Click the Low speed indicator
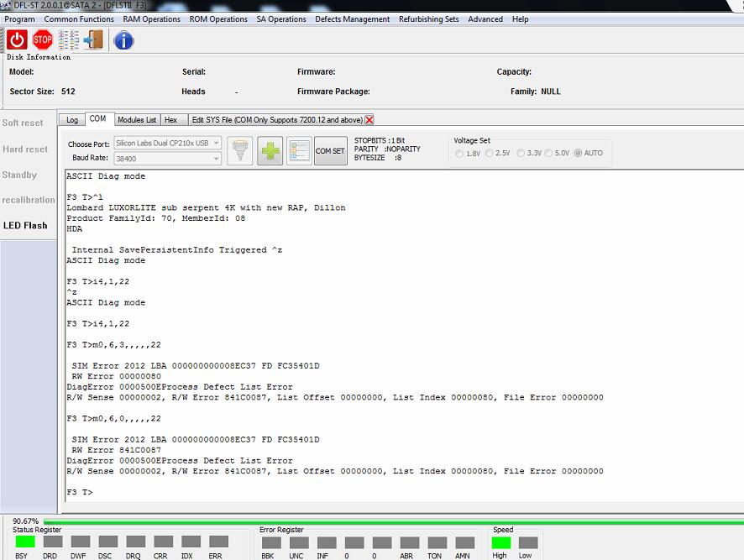This screenshot has height=560, width=744. pos(528,542)
